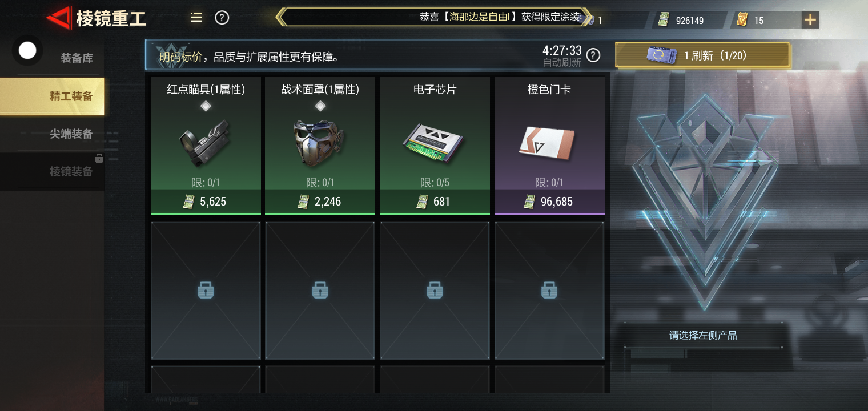Viewport: 868px width, 411px height.
Task: Click the first locked slot padlock
Action: click(x=206, y=291)
